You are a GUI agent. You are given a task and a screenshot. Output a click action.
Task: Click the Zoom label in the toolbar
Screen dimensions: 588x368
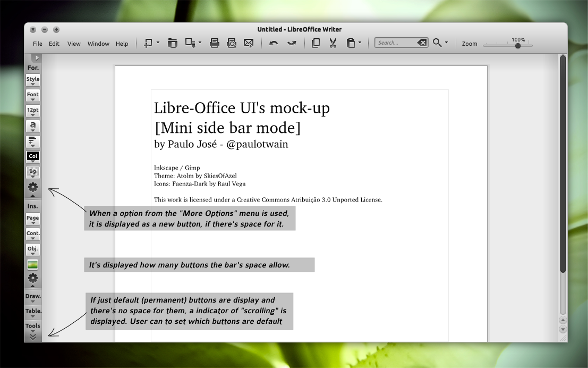click(470, 44)
